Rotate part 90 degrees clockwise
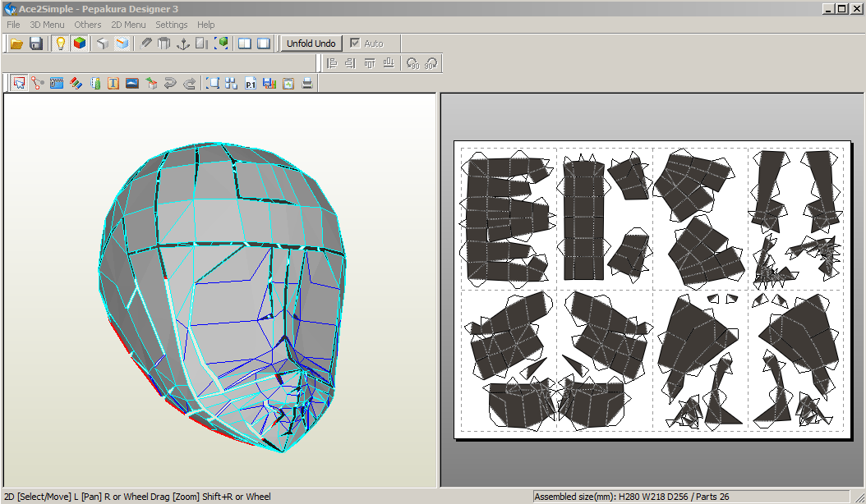Viewport: 866px width, 504px height. [x=430, y=63]
